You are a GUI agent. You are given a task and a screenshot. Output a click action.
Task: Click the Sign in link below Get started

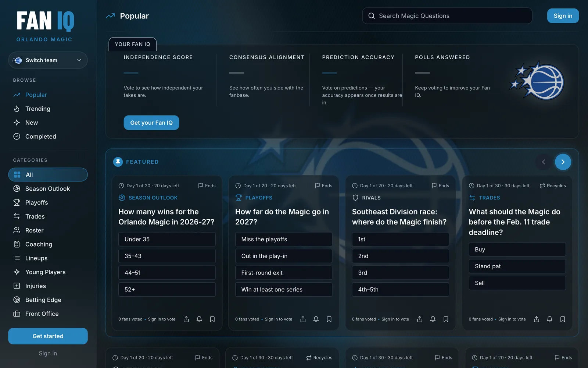click(x=48, y=353)
